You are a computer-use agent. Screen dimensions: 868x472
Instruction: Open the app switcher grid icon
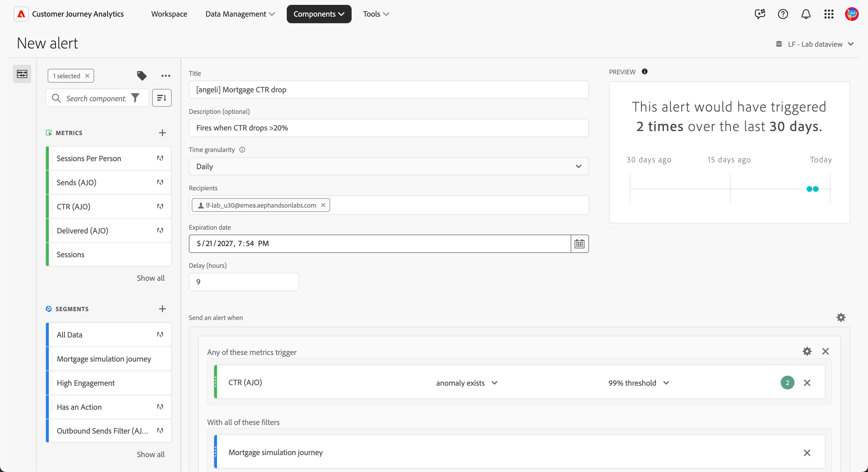829,14
